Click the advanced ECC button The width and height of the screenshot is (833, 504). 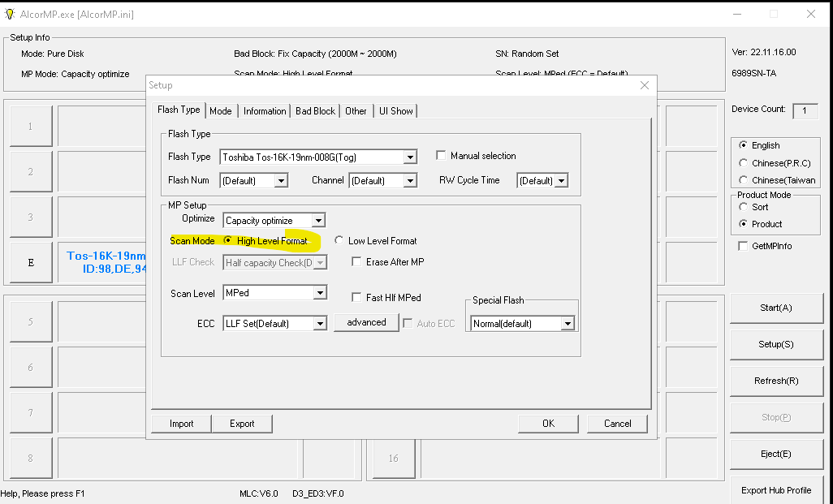point(366,322)
